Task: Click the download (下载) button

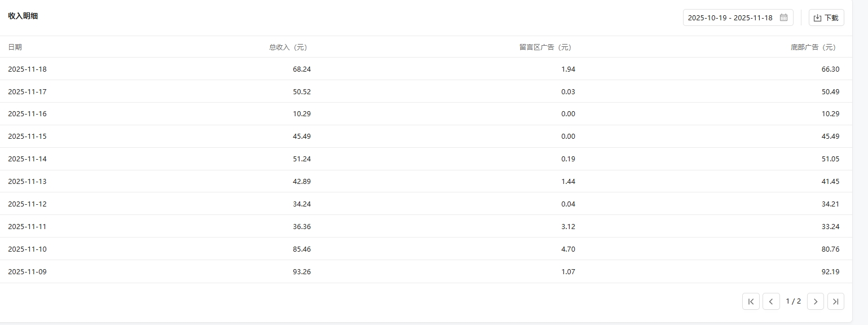Action: point(826,17)
